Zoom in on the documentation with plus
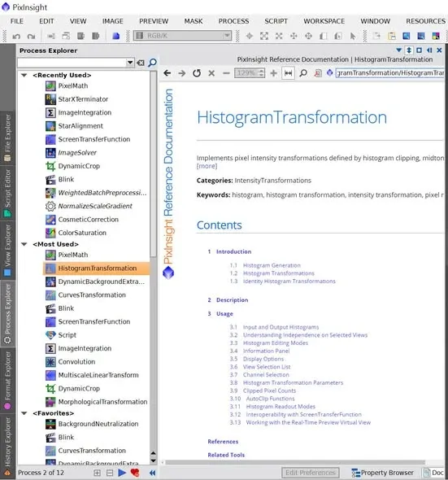 [273, 73]
